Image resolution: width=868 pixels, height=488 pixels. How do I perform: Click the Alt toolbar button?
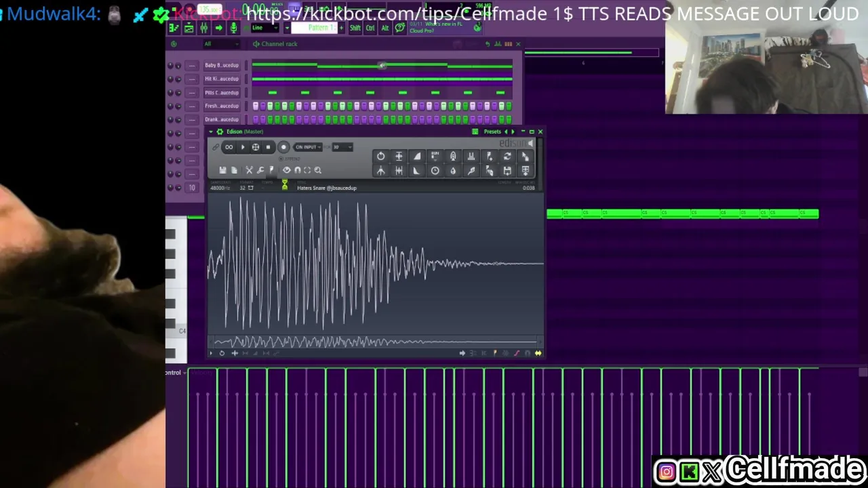point(385,28)
